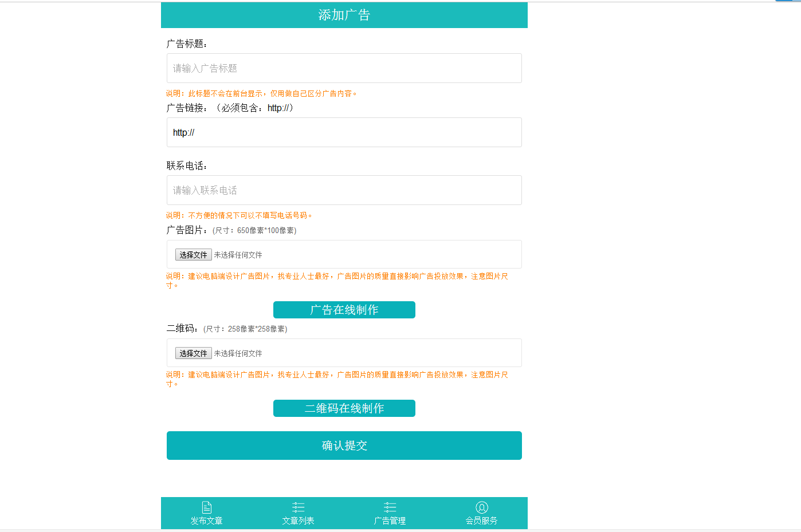The image size is (801, 532).
Task: Open 二维码在线制作 QR code maker
Action: click(344, 408)
